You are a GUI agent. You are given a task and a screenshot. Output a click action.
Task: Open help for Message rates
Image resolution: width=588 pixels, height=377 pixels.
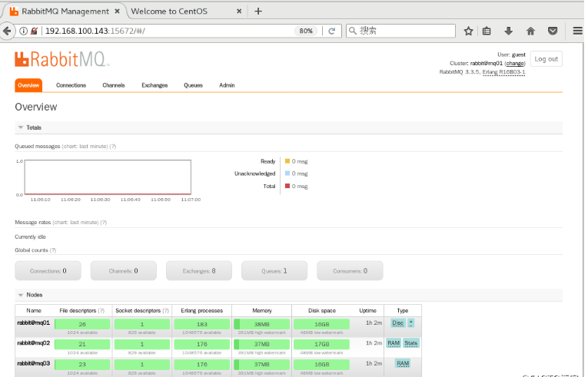[x=104, y=222]
